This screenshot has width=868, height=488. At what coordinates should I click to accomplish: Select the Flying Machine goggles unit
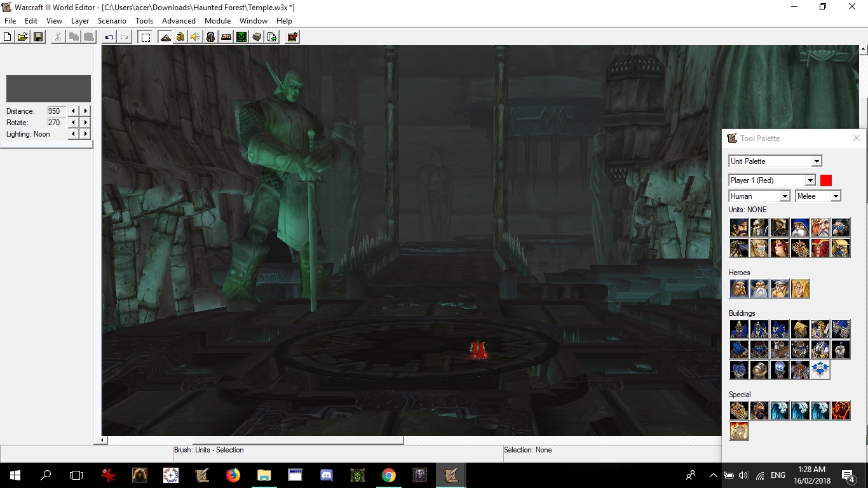coord(841,227)
